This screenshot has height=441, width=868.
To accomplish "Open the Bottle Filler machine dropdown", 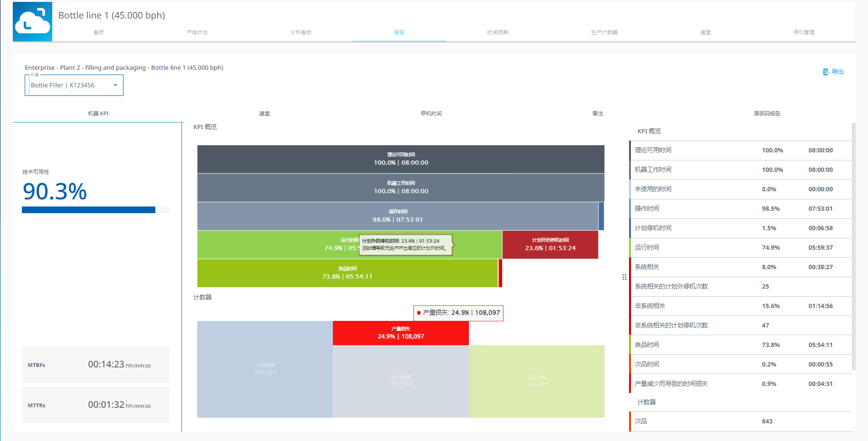I will tap(74, 85).
